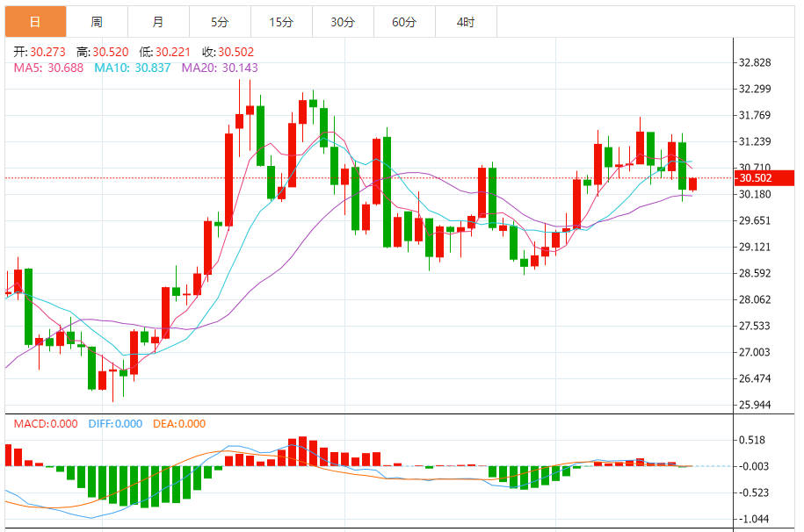The height and width of the screenshot is (532, 804).
Task: Click the 32.299 price axis label
Action: 754,89
